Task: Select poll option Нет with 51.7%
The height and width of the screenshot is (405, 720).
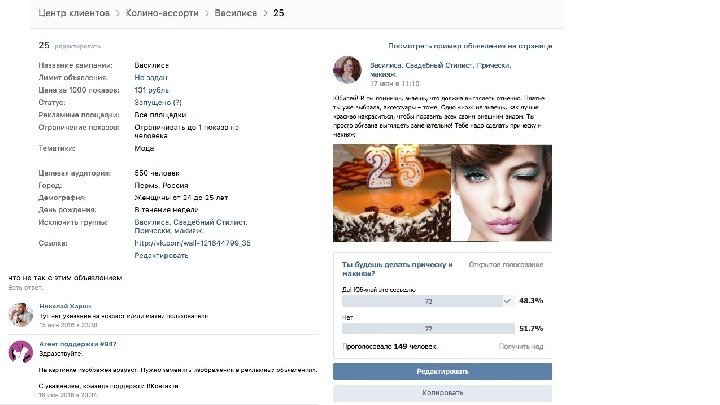Action: coord(428,328)
